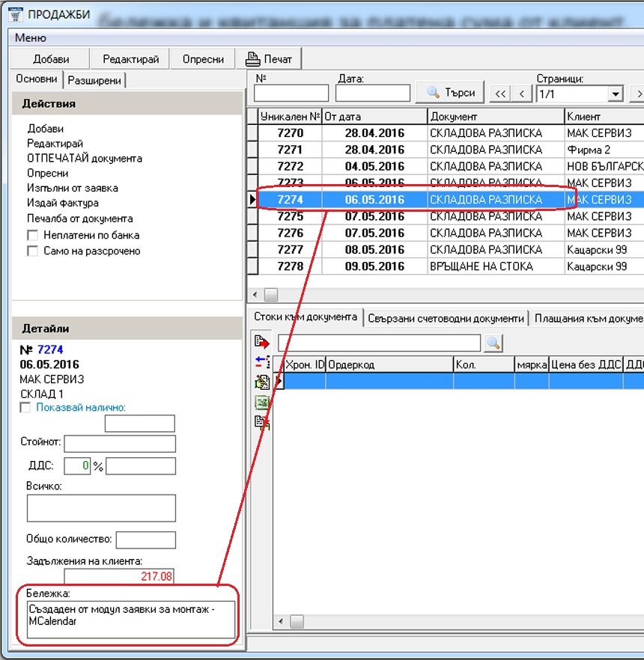The width and height of the screenshot is (644, 660).
Task: Click the document export icon with red arrow
Action: (x=261, y=342)
